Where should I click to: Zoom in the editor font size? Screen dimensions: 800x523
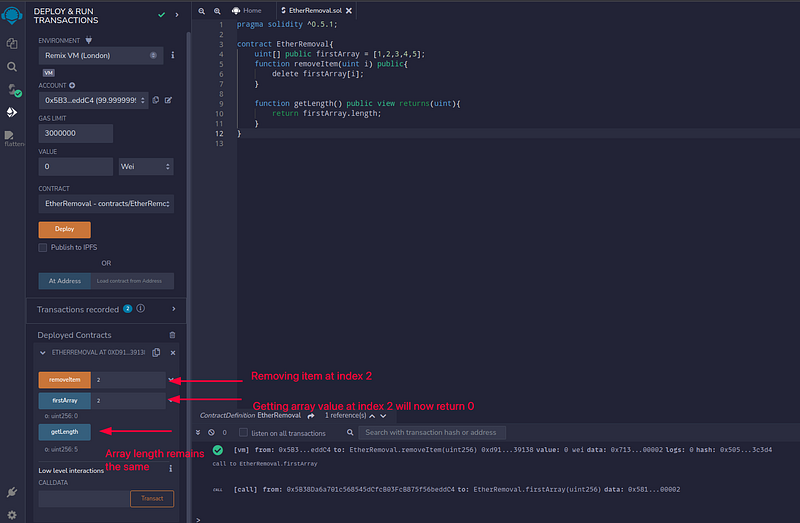click(x=216, y=10)
